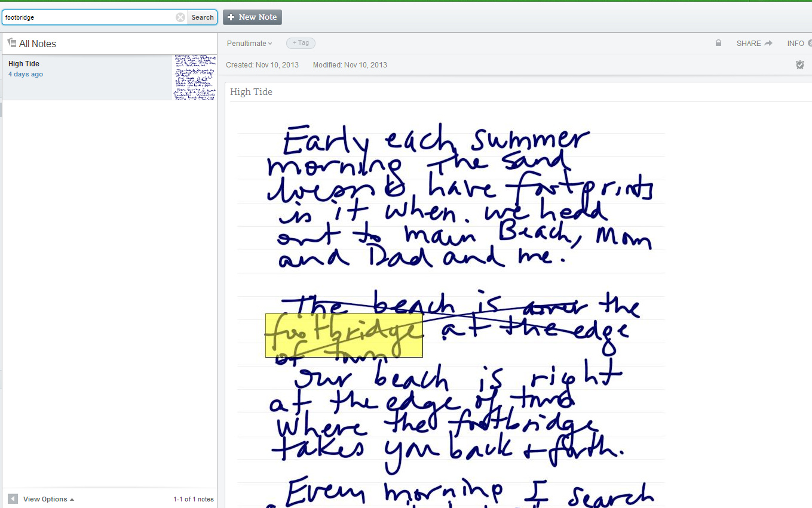Viewport: 812px width, 508px height.
Task: Click the yellow highlighted footbridge match
Action: 344,335
